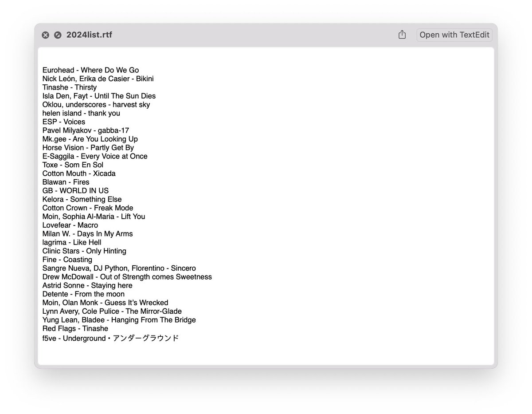Click 'Yung Lean, Bladee - Hanging From The Bridge'

[x=119, y=320]
